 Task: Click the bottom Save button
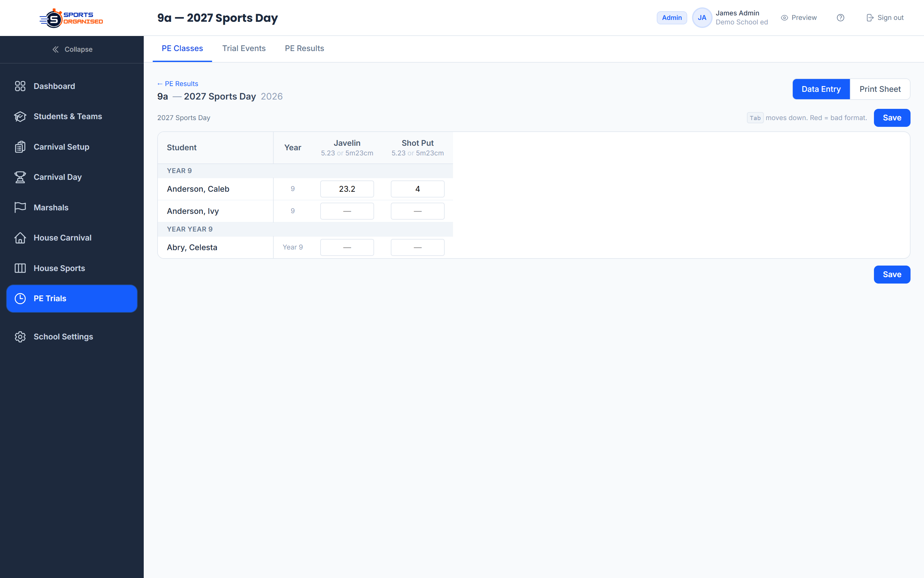click(x=892, y=275)
